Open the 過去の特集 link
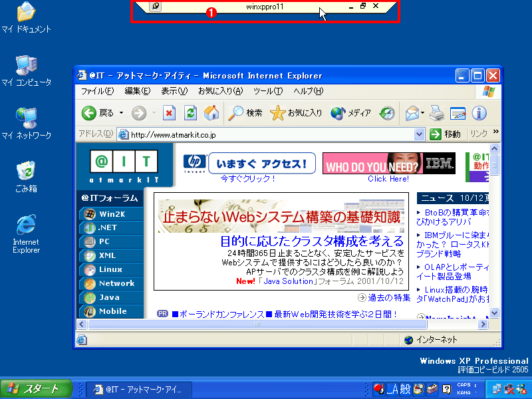Image resolution: width=532 pixels, height=399 pixels. tap(389, 298)
